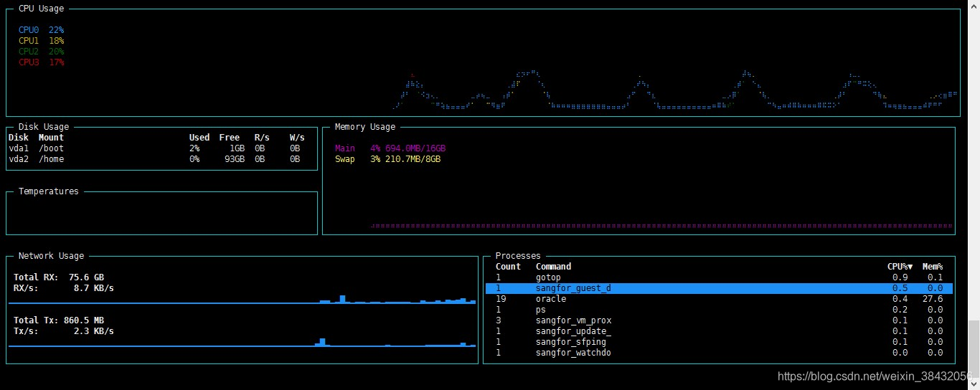Click the Tx/s 2.3 KB/s value
980x390 pixels.
pos(94,331)
